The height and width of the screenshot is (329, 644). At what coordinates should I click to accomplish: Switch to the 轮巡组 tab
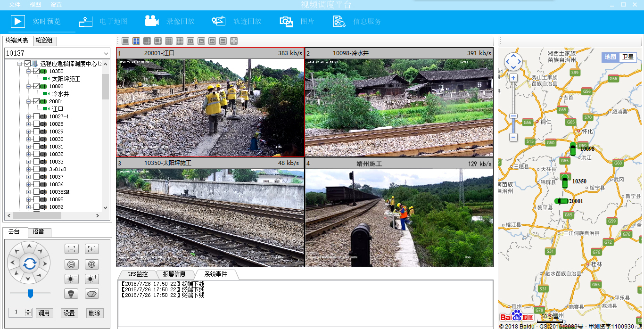click(x=44, y=41)
